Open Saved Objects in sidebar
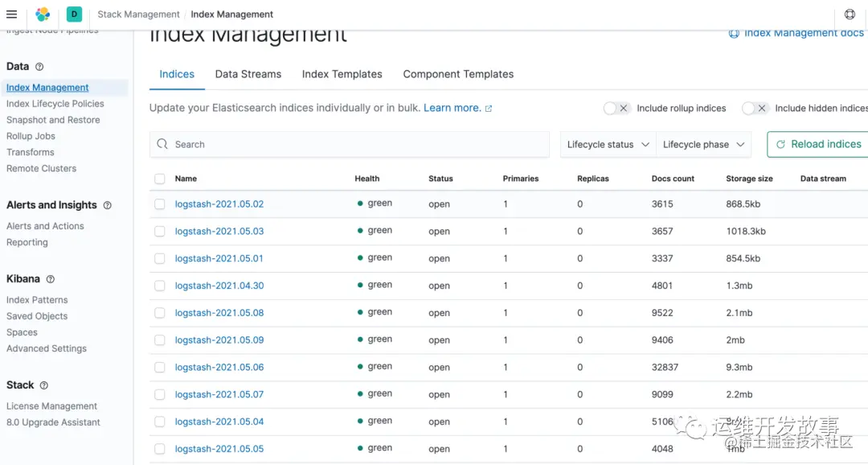868x465 pixels. (36, 316)
